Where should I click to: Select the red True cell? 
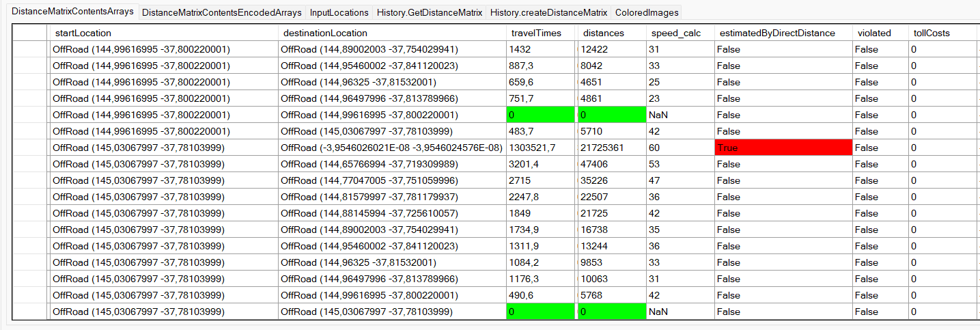(x=783, y=148)
